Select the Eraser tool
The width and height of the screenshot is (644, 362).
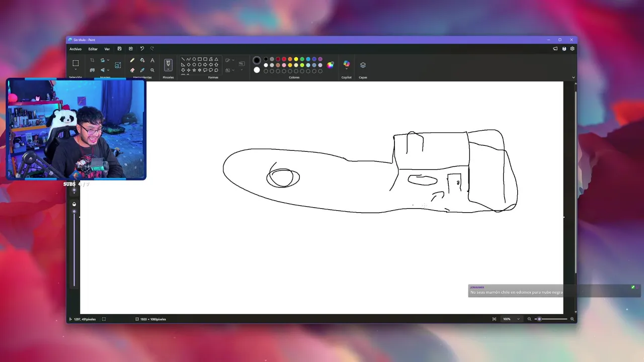click(x=132, y=70)
